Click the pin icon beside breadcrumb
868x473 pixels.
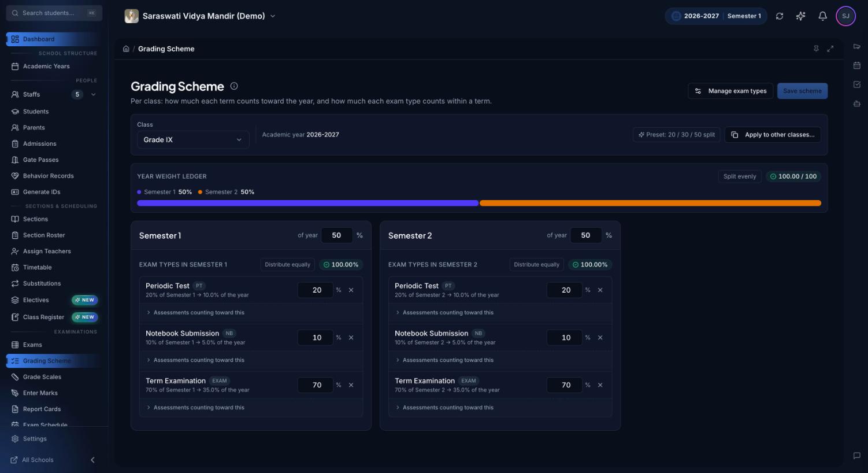tap(816, 49)
